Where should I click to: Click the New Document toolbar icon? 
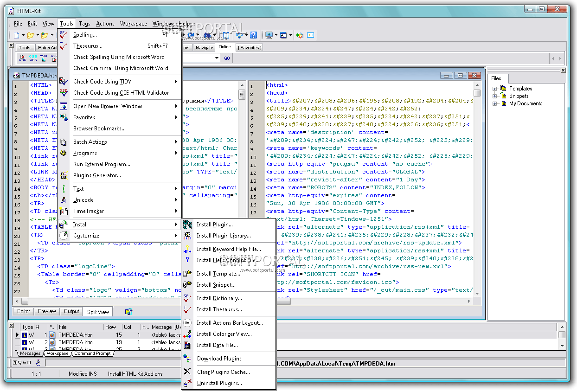[16, 35]
